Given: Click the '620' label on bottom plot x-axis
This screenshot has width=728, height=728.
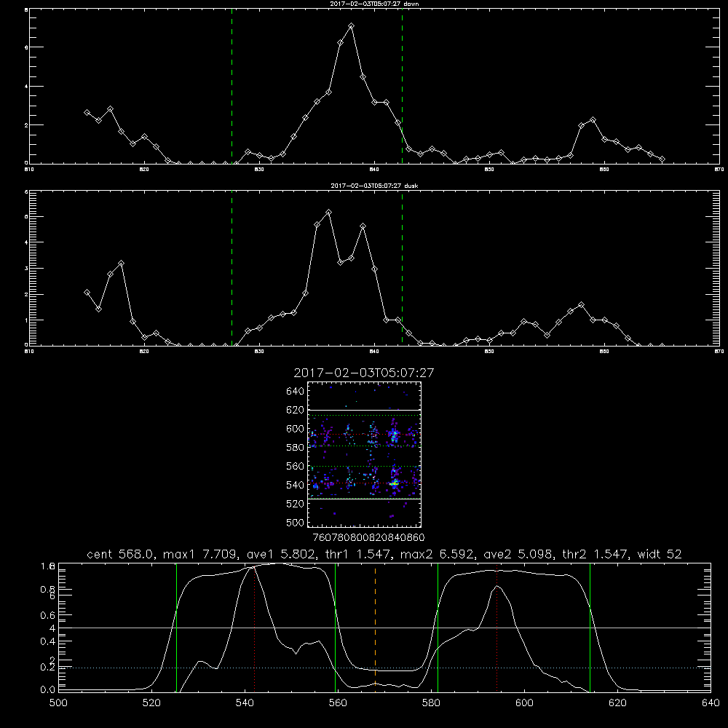Looking at the screenshot, I should click(617, 703).
